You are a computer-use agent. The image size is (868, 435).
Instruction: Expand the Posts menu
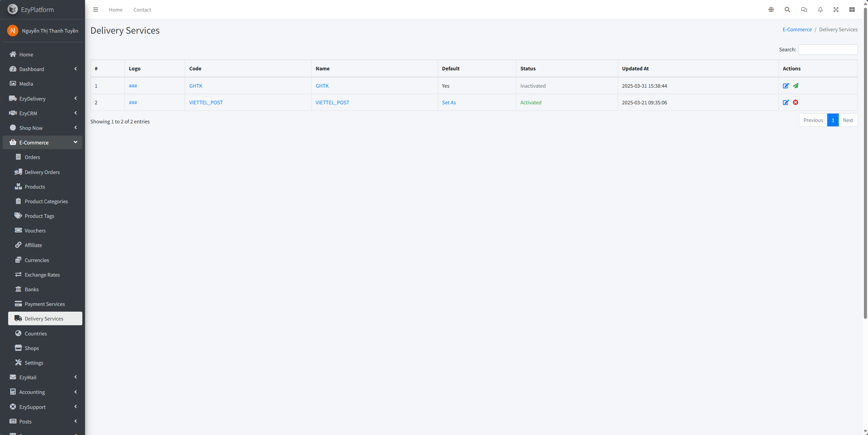pyautogui.click(x=43, y=421)
